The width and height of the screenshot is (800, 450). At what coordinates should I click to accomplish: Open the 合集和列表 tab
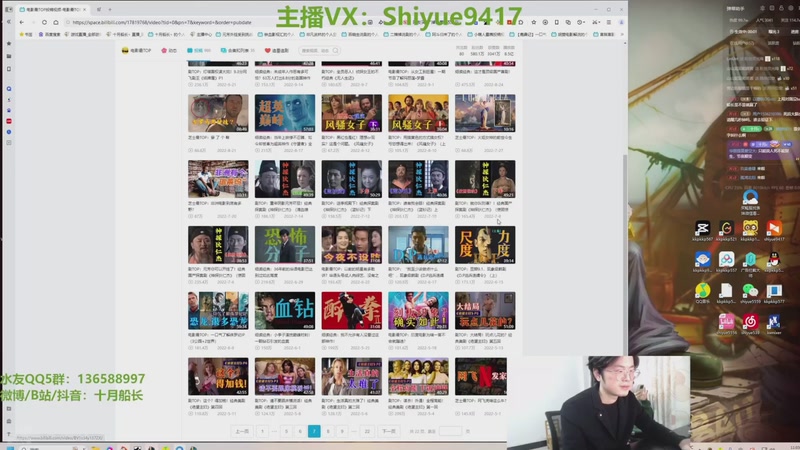[x=237, y=51]
